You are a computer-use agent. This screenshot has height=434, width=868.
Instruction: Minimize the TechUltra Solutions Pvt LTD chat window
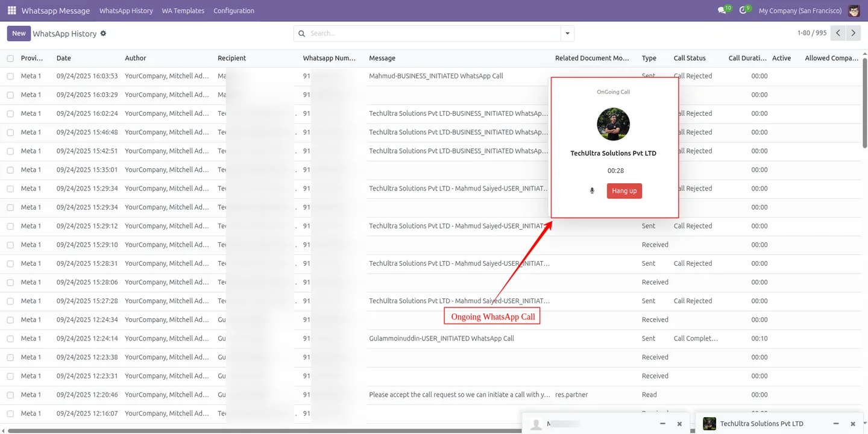click(x=836, y=424)
